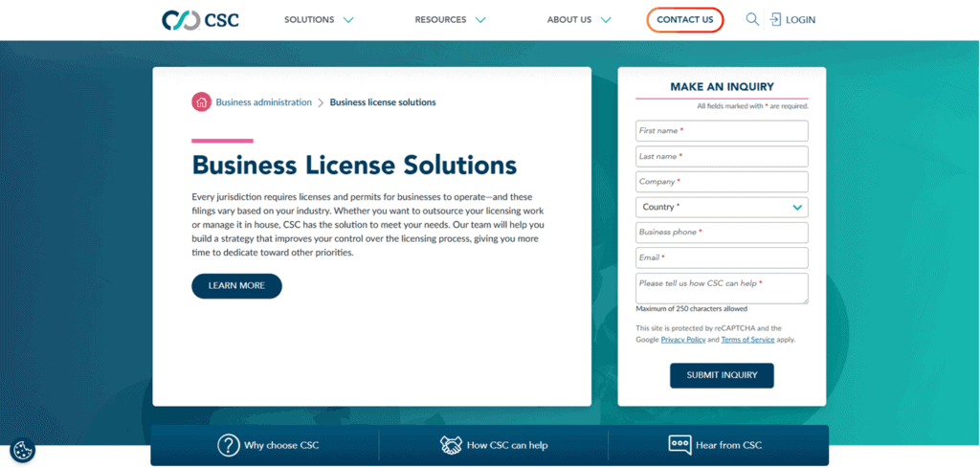Click the MAKE AN INQUIRY heading
The image size is (980, 468).
[x=722, y=87]
